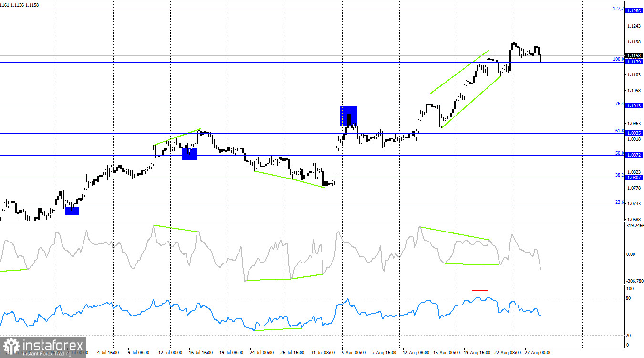Click the 1.0733 price axis value
Viewport: 644px width, 358px height.
click(634, 204)
